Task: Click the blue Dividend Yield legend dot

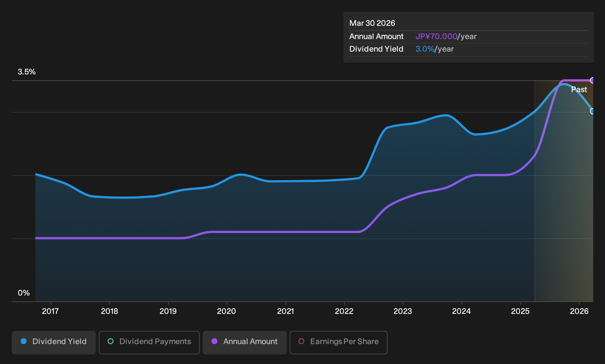Action: click(x=24, y=341)
